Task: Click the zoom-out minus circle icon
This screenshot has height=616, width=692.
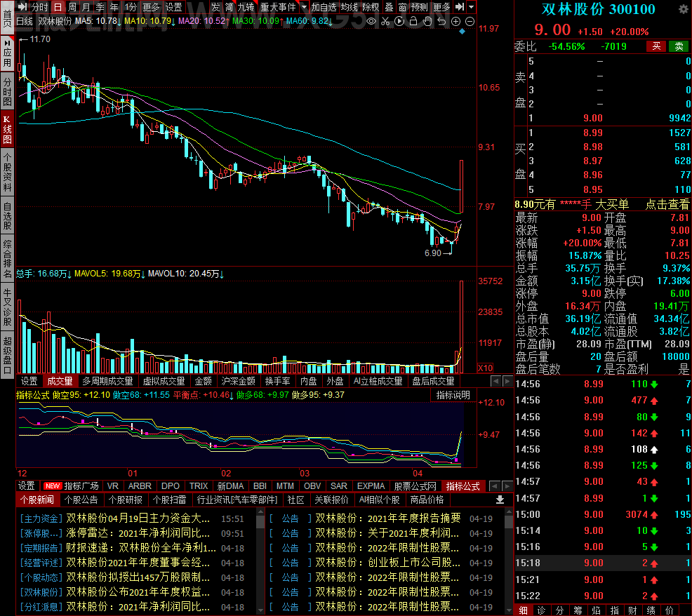Action: point(470,21)
